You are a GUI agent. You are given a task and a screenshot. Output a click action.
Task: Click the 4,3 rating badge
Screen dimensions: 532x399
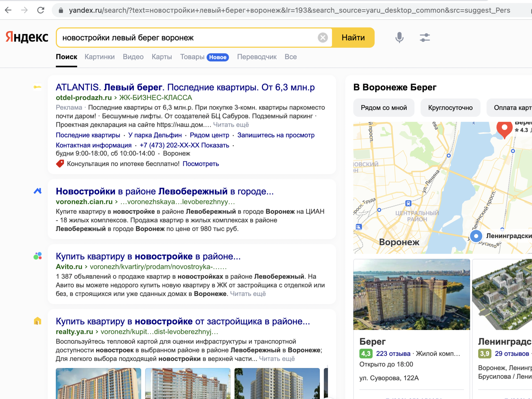[x=366, y=354]
